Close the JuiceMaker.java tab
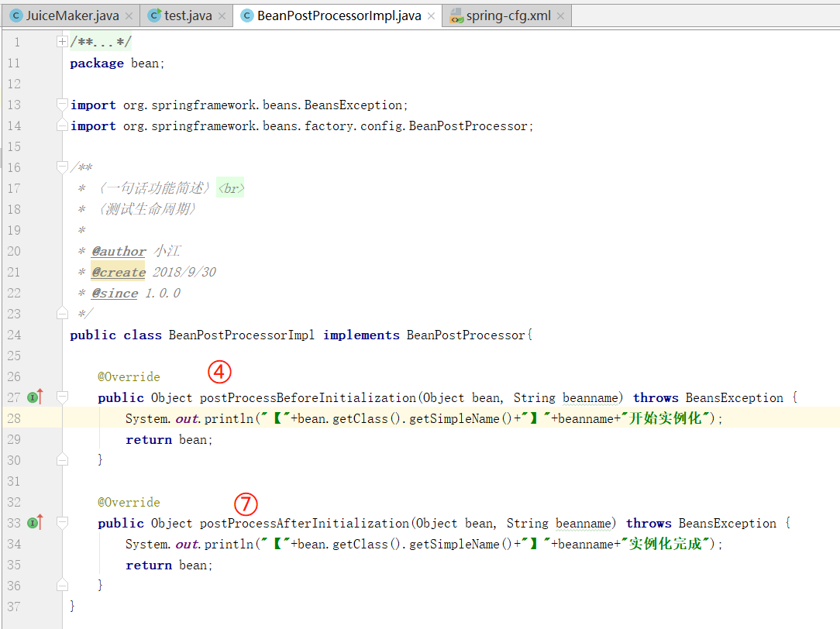Viewport: 840px width, 629px height. [129, 16]
